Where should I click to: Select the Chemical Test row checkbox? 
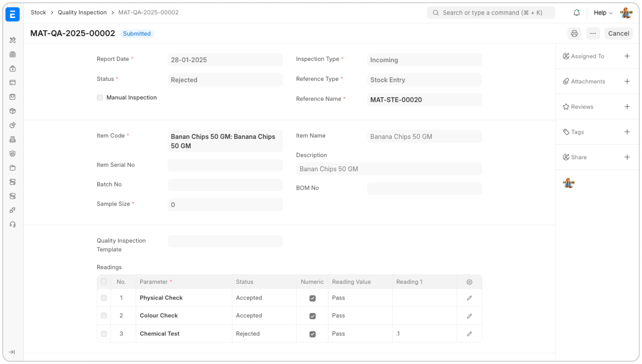[104, 334]
